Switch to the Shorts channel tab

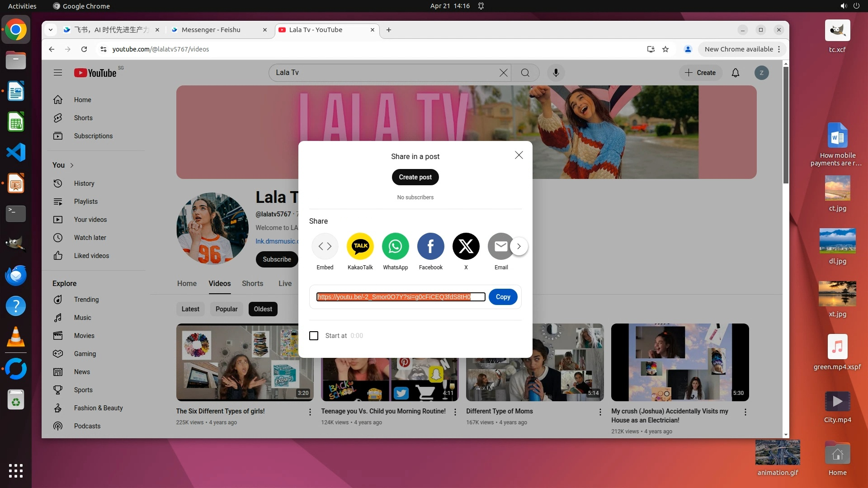pyautogui.click(x=252, y=283)
